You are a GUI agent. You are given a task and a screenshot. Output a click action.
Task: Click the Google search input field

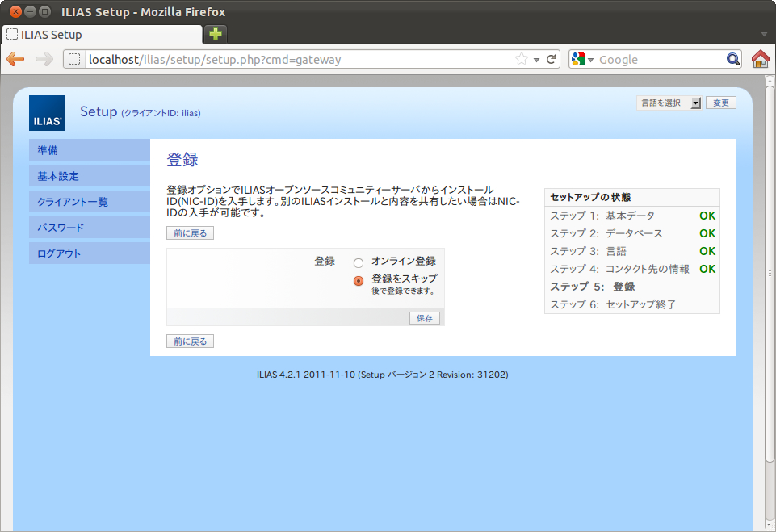[x=658, y=59]
